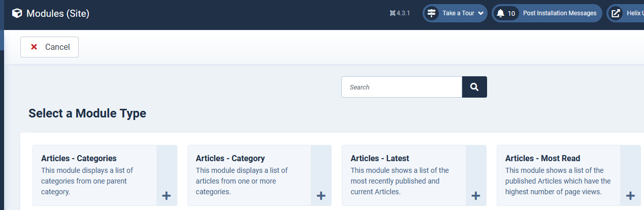Click the notification bell icon
The width and height of the screenshot is (644, 210).
pyautogui.click(x=500, y=13)
